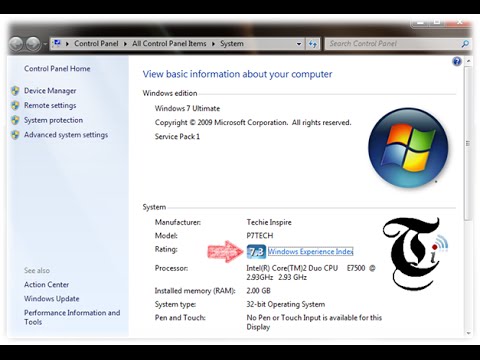Click the shield icon beside Device Manager
Viewport: 480px width, 360px height.
coord(15,91)
